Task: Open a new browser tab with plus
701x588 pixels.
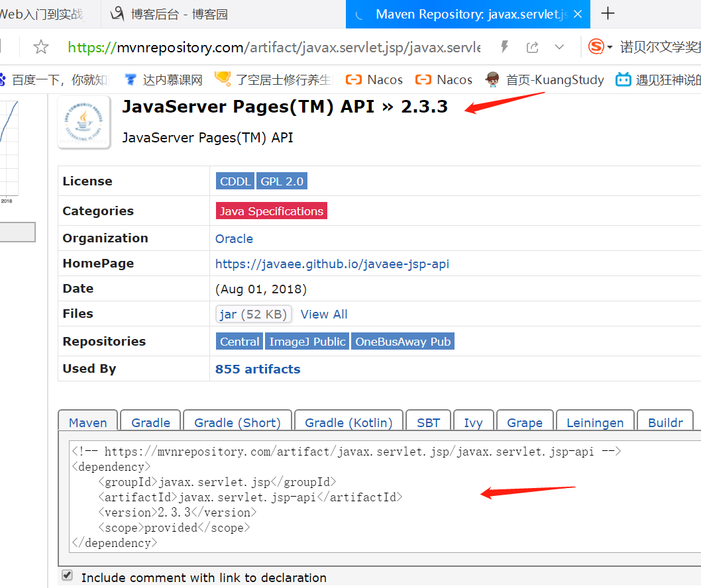Action: click(x=608, y=13)
